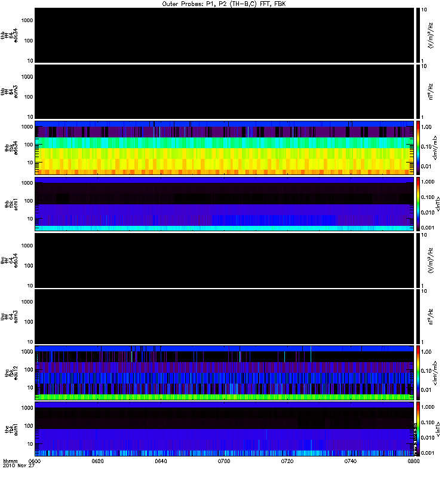Screen dimensions: 448x478
Task: Click the 'thb fff 64 edc34' y-axis label
Action: click(x=9, y=35)
